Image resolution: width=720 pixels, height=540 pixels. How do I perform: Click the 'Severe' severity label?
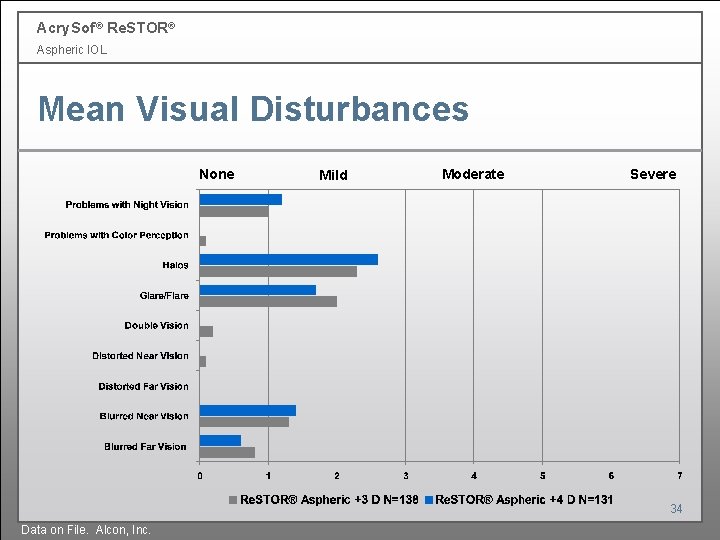[x=653, y=174]
